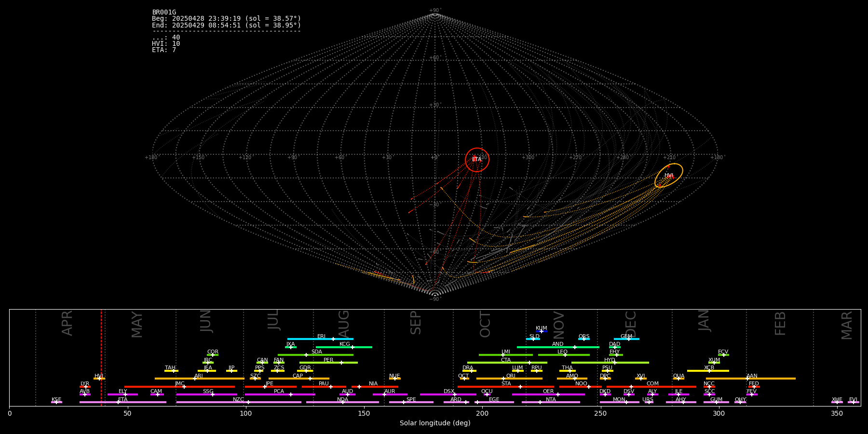The image size is (868, 434).
Task: Click the XCB shower label in the timeline
Action: [709, 368]
